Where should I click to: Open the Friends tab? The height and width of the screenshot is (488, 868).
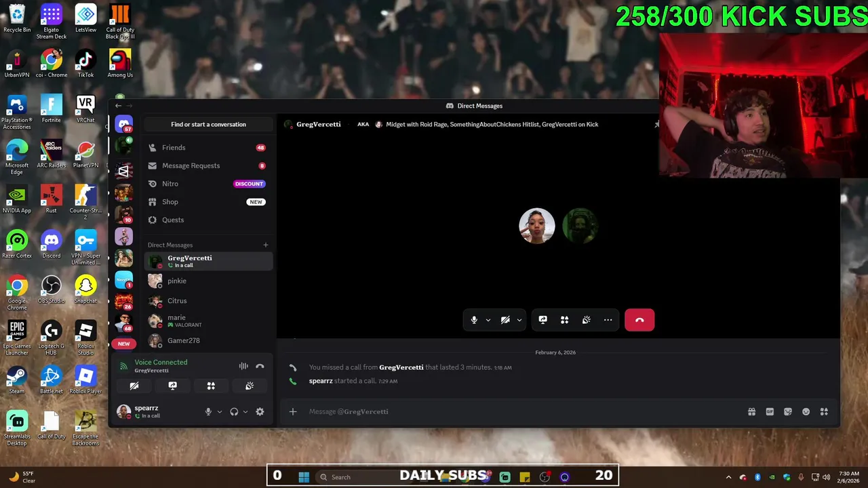pos(208,147)
